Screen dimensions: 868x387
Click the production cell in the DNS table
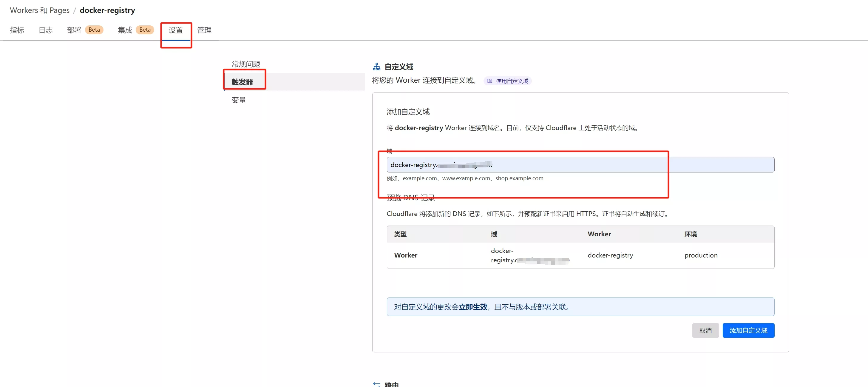701,255
